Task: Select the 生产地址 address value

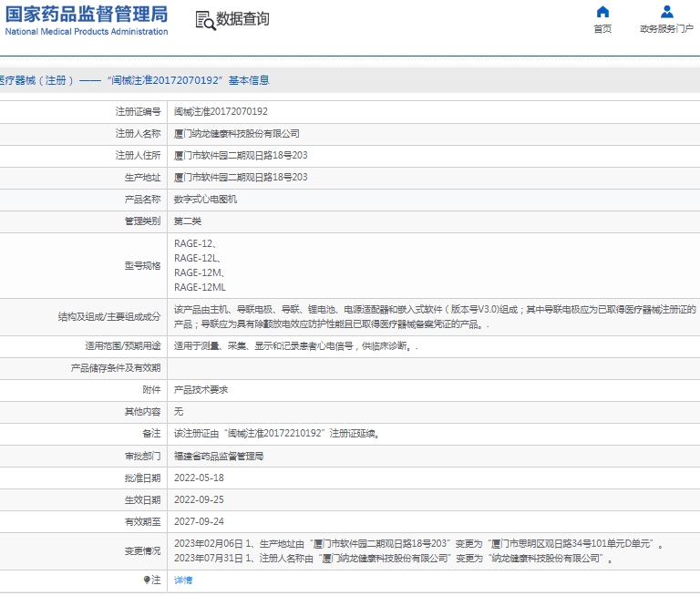Action: 241,177
